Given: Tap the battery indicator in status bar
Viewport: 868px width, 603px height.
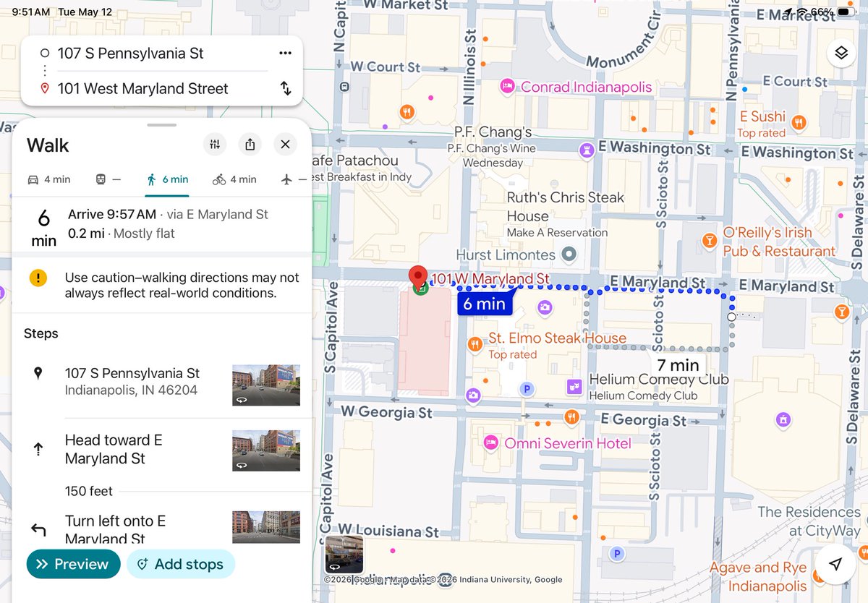Looking at the screenshot, I should 846,12.
